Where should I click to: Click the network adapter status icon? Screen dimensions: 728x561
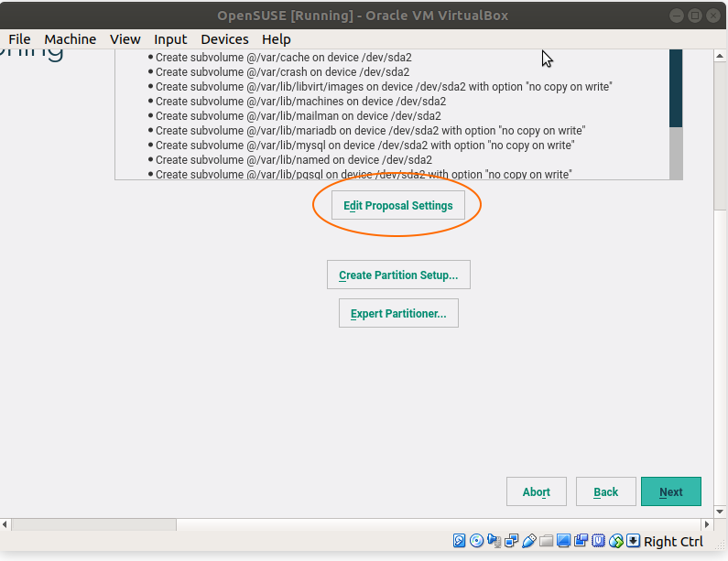click(511, 541)
